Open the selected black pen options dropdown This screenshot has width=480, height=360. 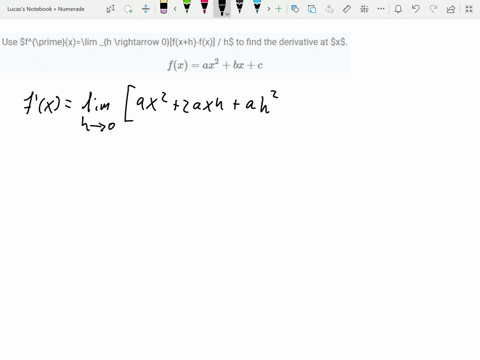(x=227, y=14)
